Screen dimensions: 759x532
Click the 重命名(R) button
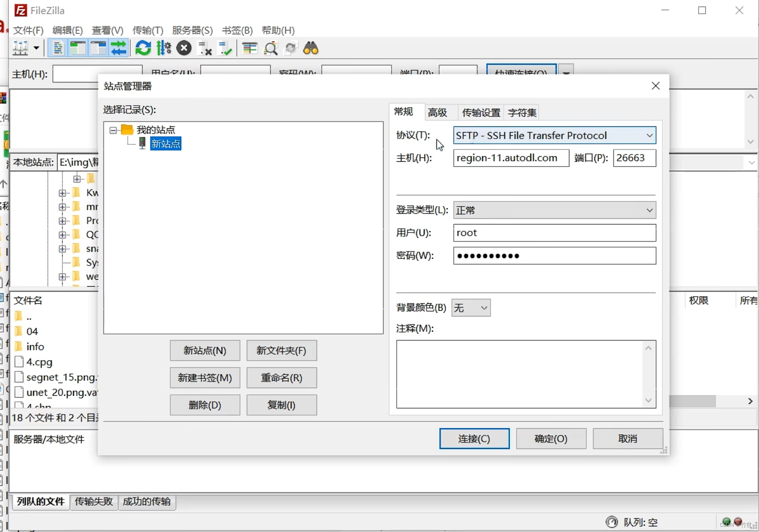click(282, 378)
